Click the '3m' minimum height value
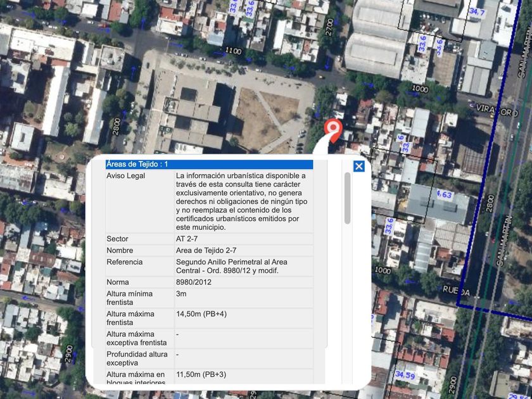Screen dimensions: 532x399 pyautogui.click(x=181, y=294)
